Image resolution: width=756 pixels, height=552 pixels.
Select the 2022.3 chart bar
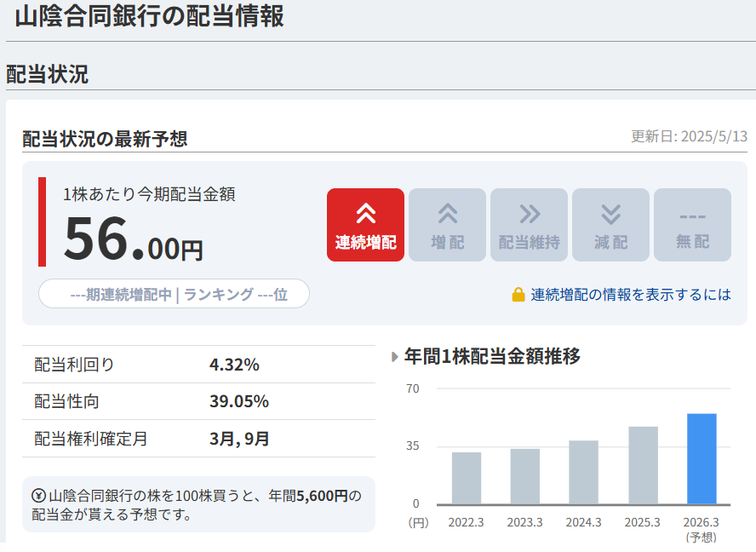[467, 478]
